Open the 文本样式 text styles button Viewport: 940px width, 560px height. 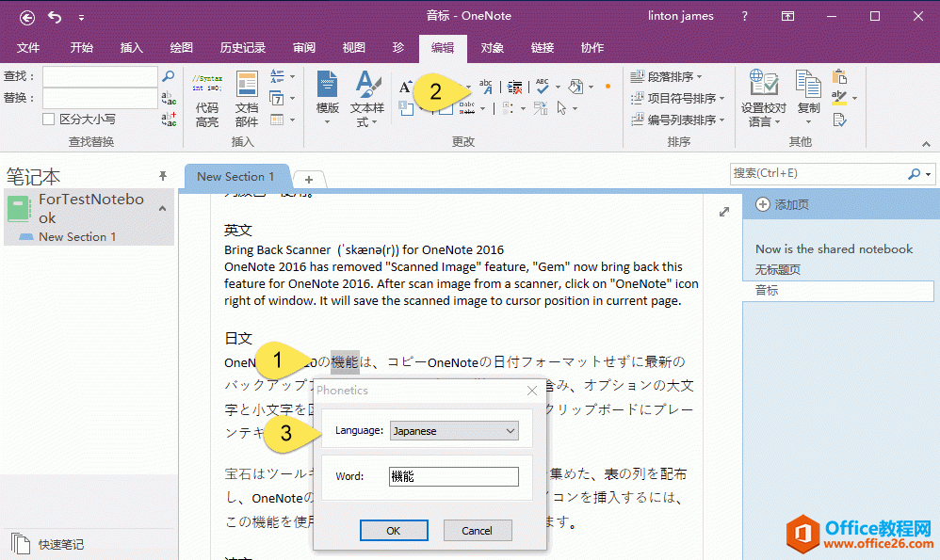(x=367, y=99)
